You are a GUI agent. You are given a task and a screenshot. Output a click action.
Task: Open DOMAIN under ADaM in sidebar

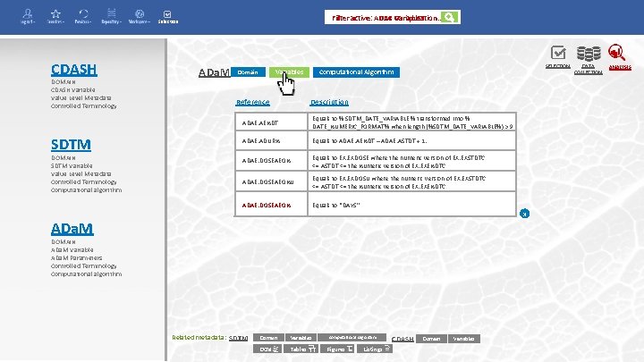64,241
